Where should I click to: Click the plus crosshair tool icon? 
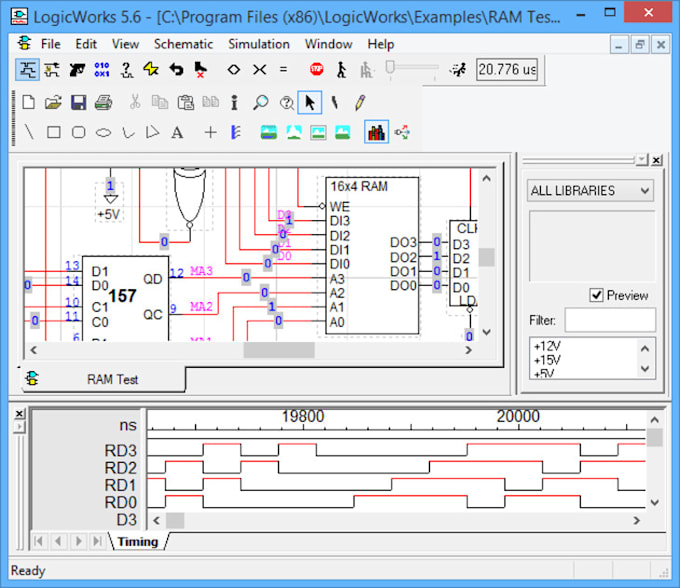210,132
